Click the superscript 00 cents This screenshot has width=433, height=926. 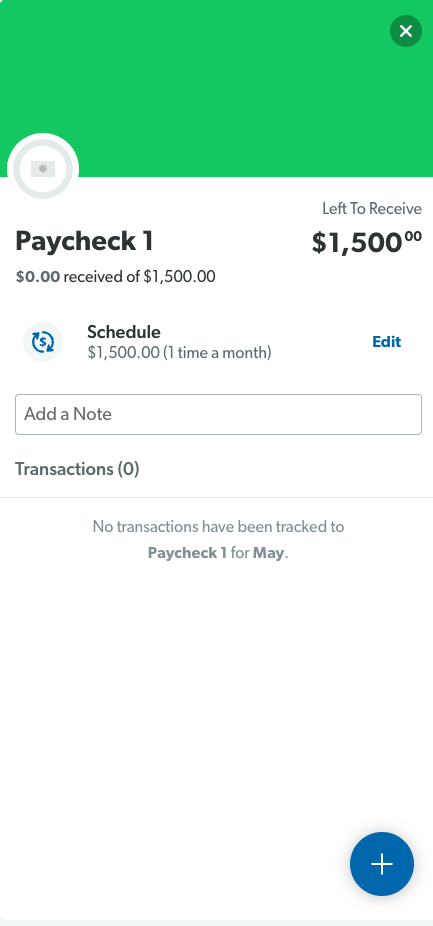tap(414, 237)
